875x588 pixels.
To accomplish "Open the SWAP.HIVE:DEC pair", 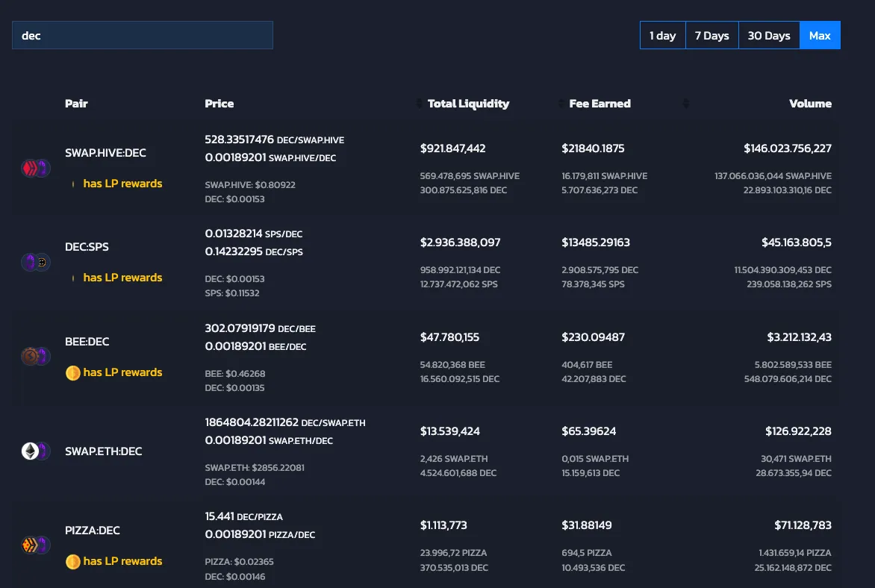I will tap(105, 153).
